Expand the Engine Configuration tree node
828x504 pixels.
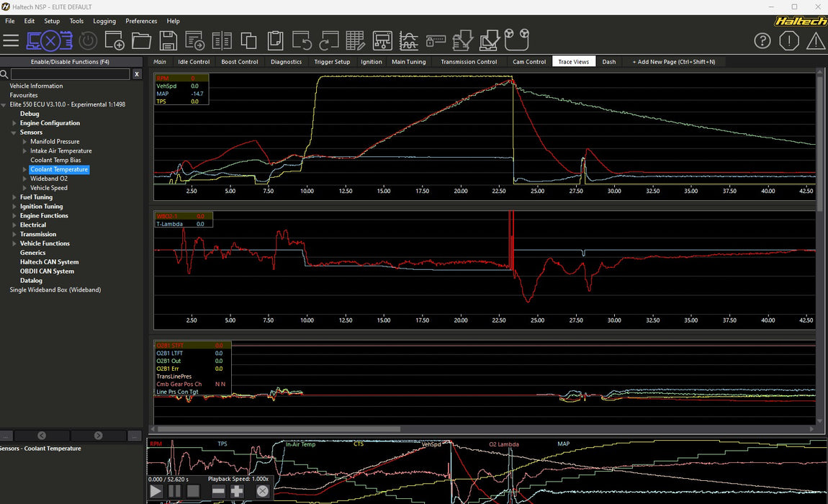coord(14,123)
